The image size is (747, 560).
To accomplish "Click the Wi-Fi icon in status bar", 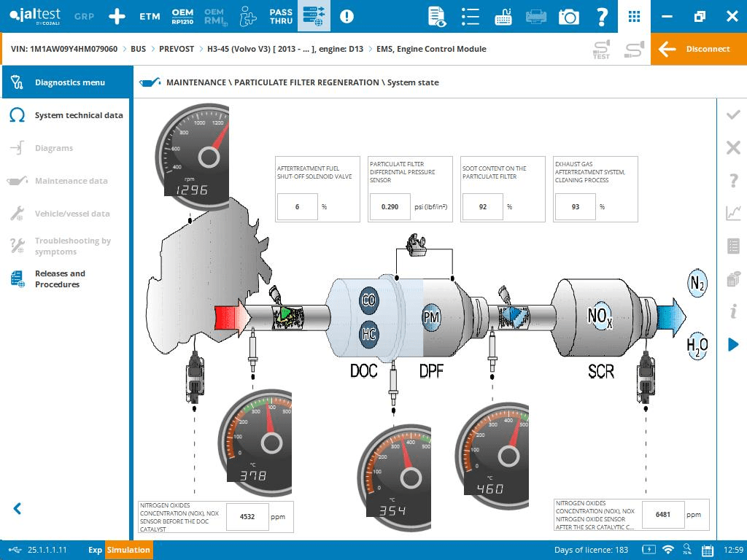I will point(667,550).
